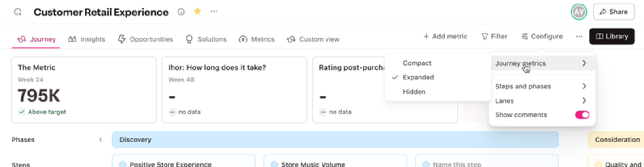
Task: Expand the Lanes submenu
Action: click(542, 100)
